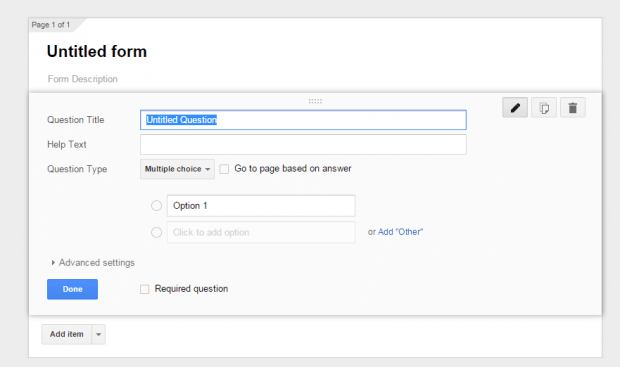Enable Go to page based on answer
620x367 pixels.
224,169
